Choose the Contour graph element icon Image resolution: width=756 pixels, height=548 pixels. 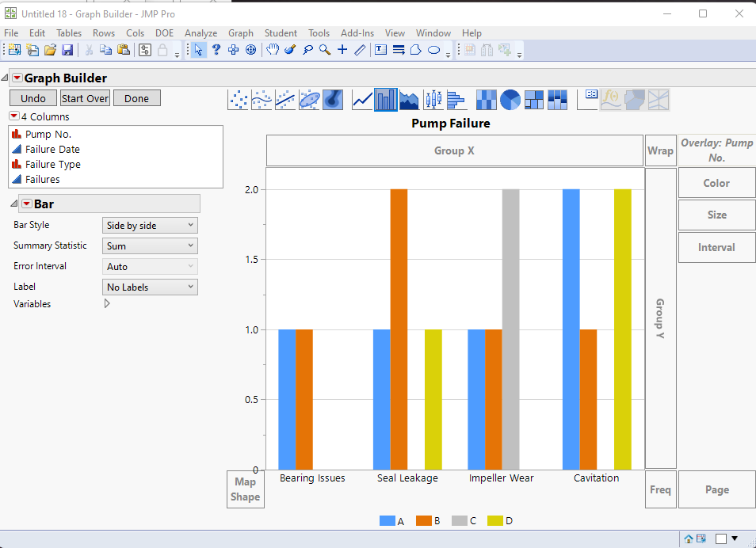click(333, 100)
